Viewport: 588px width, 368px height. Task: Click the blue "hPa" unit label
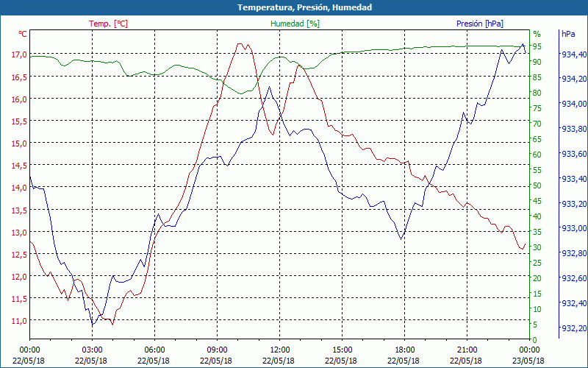[568, 34]
